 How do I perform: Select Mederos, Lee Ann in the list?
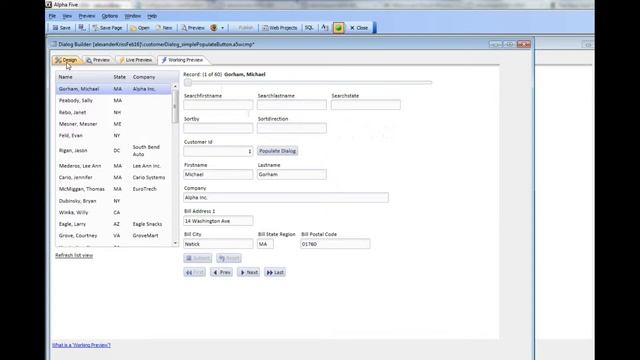click(114, 166)
